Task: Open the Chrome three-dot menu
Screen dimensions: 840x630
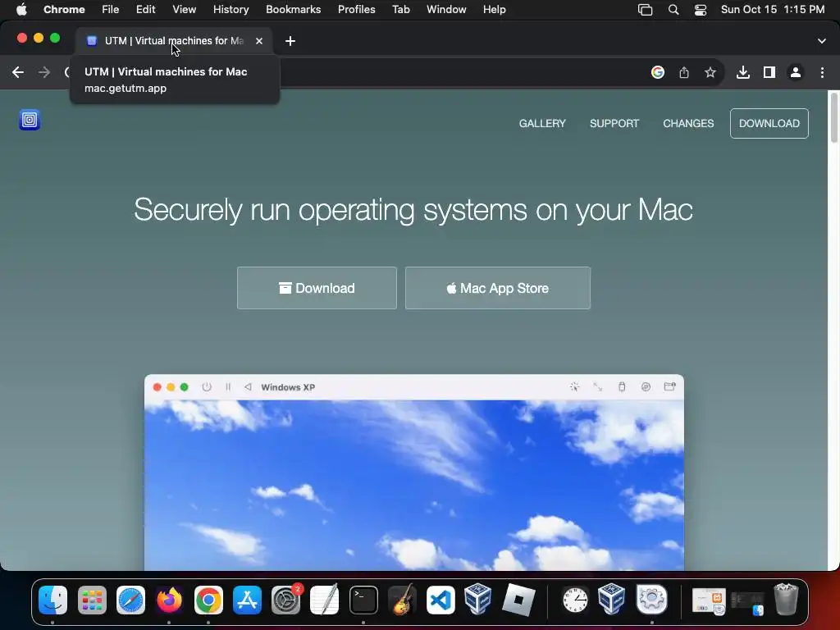Action: coord(822,72)
